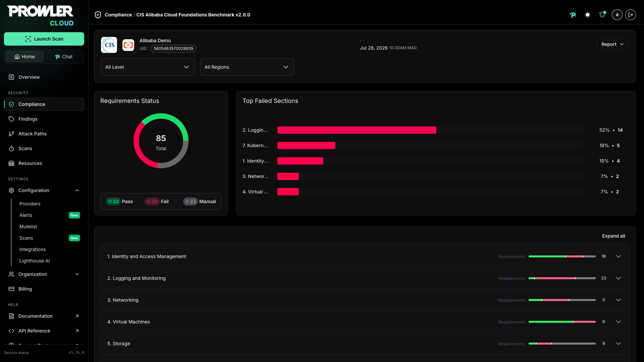Click the Networking requirements progress bar
The height and width of the screenshot is (362, 644).
pyautogui.click(x=562, y=300)
